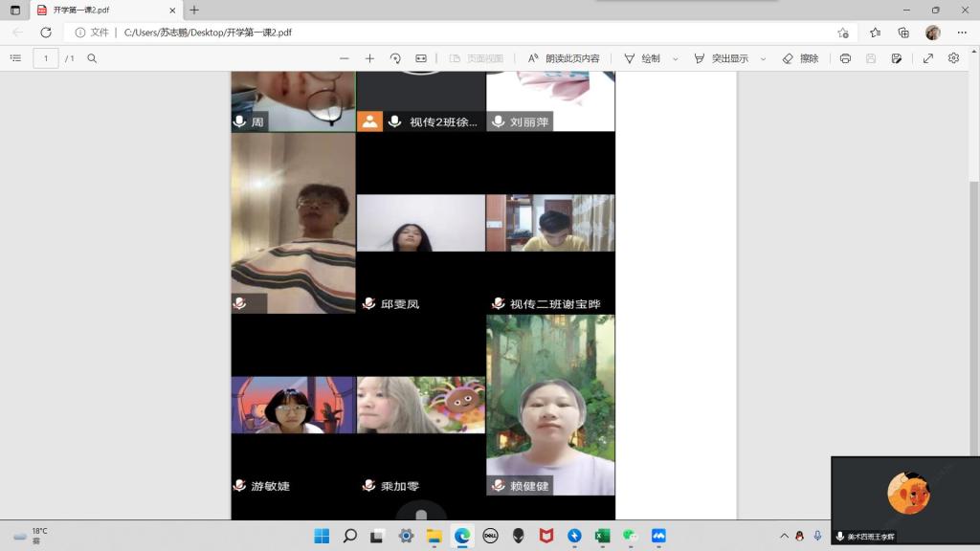This screenshot has height=551, width=980.
Task: Open Excel from the taskbar
Action: click(x=603, y=536)
